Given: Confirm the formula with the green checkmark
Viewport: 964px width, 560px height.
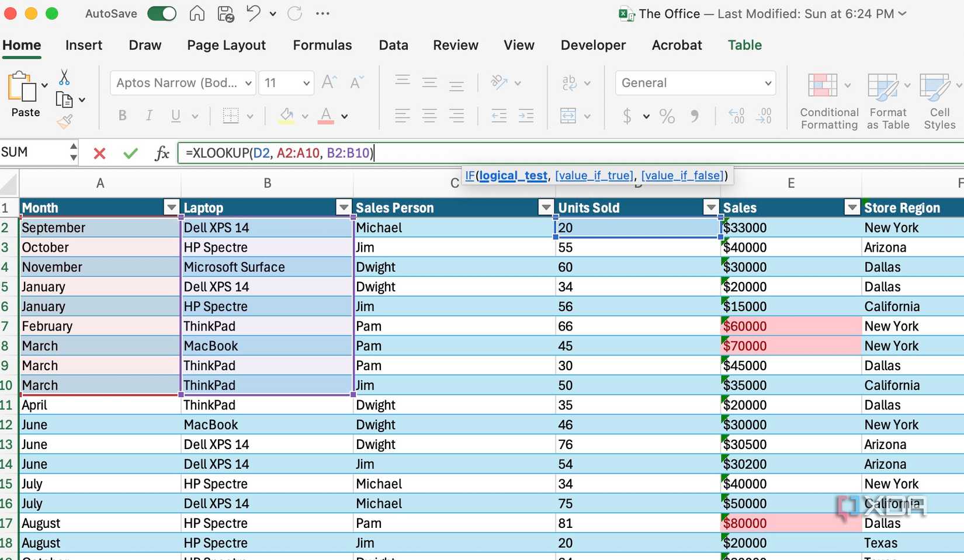Looking at the screenshot, I should tap(130, 153).
